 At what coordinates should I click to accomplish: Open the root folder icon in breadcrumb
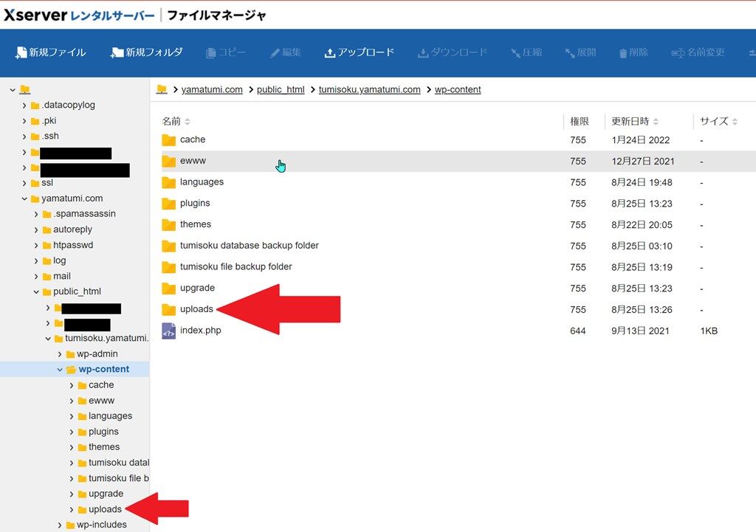[x=162, y=89]
